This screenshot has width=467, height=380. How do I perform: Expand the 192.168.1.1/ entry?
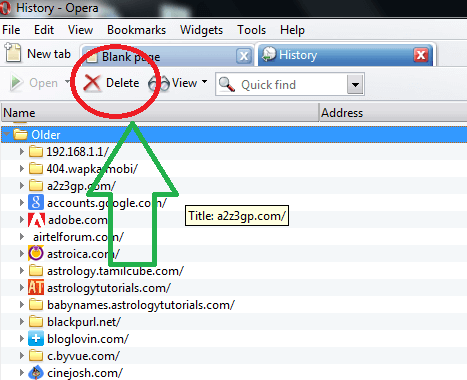(x=22, y=152)
